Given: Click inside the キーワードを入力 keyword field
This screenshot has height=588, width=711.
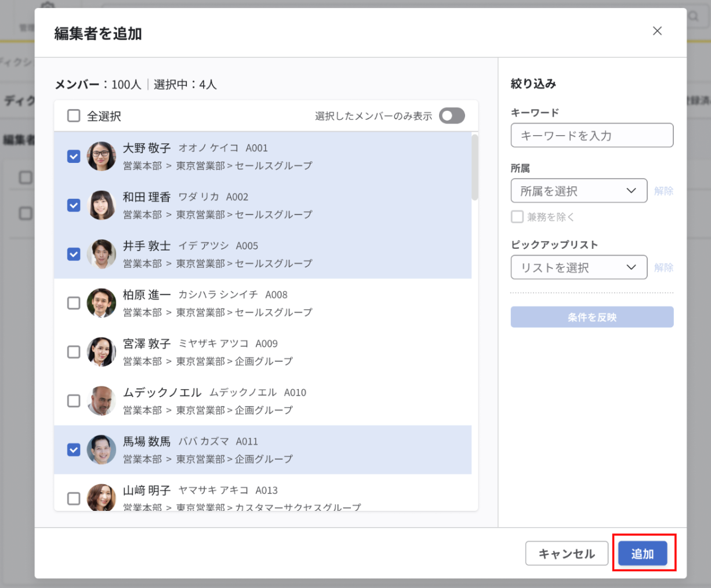Looking at the screenshot, I should click(592, 135).
